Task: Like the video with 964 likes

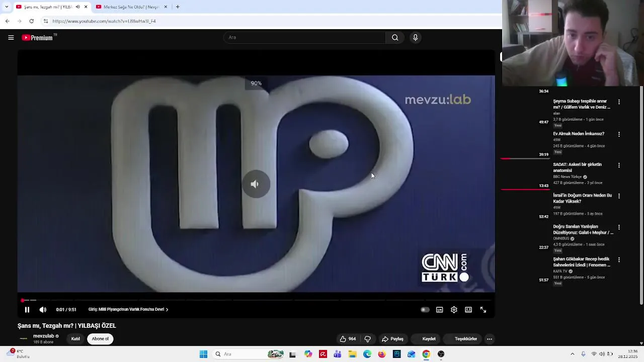Action: (x=348, y=339)
